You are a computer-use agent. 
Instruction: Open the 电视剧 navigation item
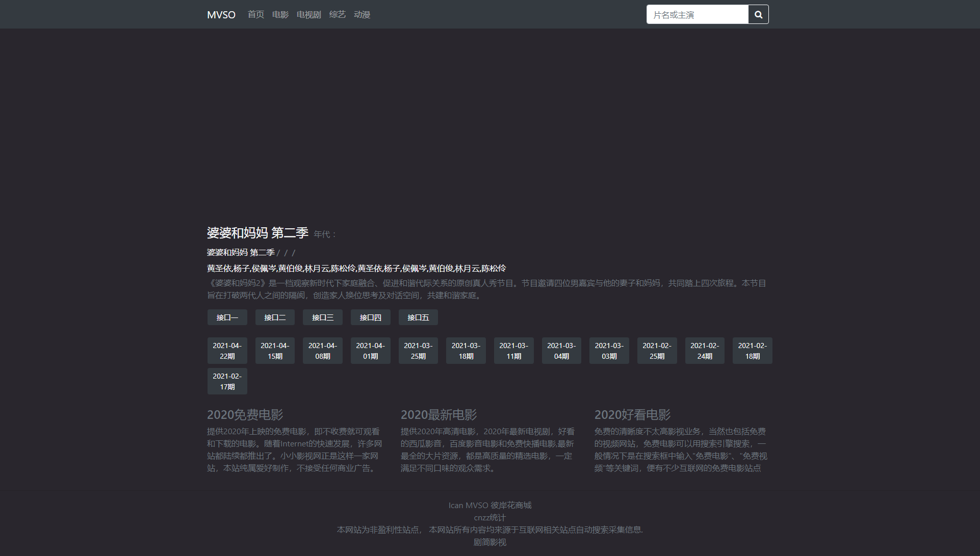(309, 15)
